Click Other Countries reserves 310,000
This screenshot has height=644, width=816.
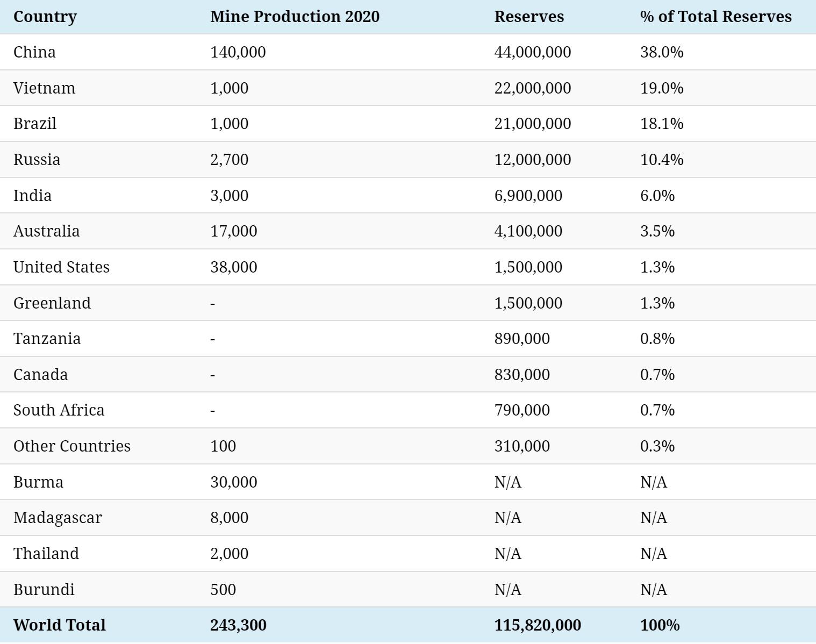522,446
